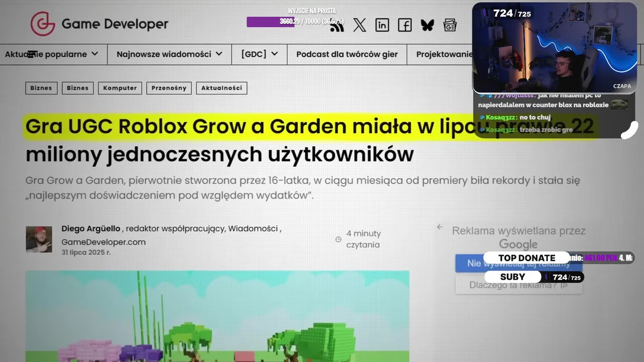Click the article subtitle about the 16-latka

(303, 188)
